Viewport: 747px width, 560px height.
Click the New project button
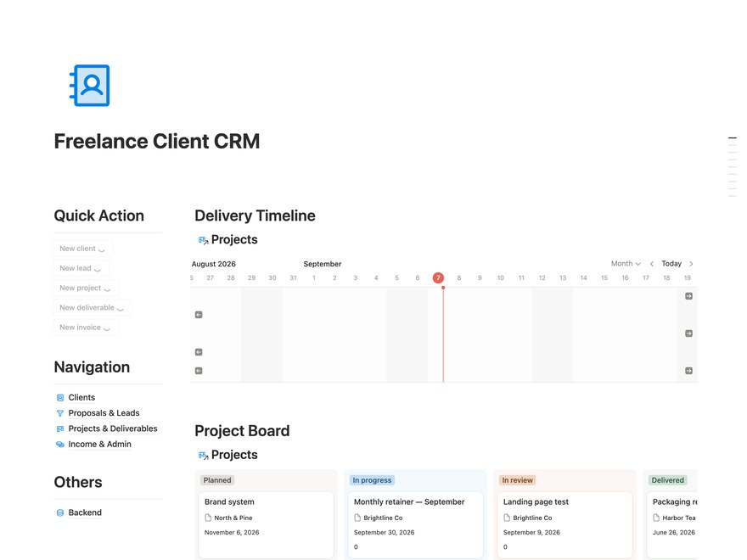86,288
